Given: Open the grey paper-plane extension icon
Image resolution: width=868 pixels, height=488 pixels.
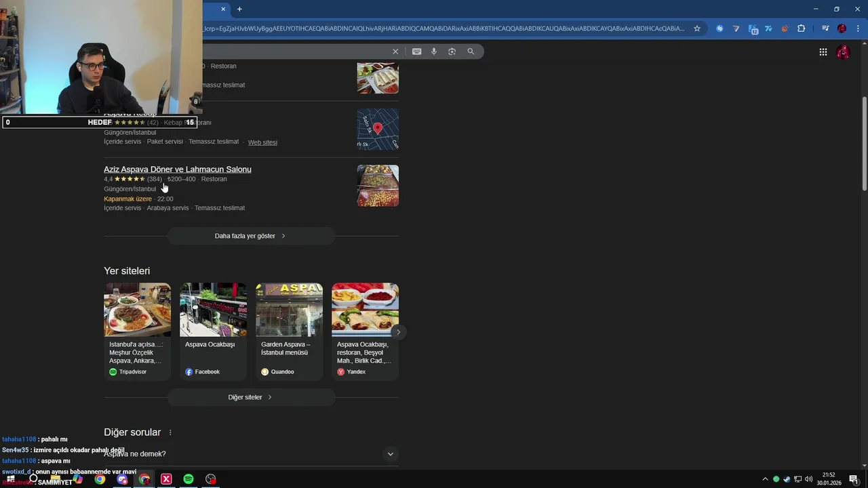Looking at the screenshot, I should (x=736, y=28).
